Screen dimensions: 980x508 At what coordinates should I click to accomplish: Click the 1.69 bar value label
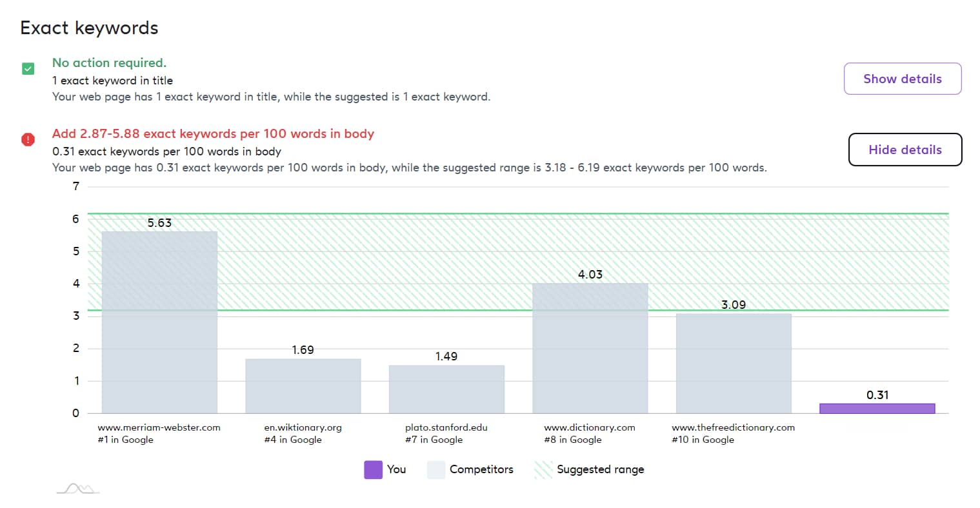[303, 350]
